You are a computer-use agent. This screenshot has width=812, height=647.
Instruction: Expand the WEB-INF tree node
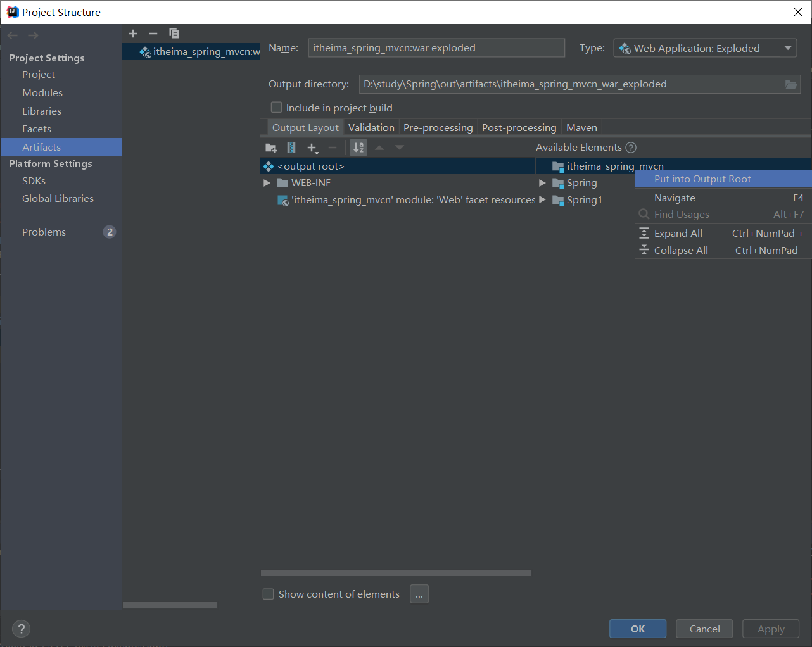(267, 183)
